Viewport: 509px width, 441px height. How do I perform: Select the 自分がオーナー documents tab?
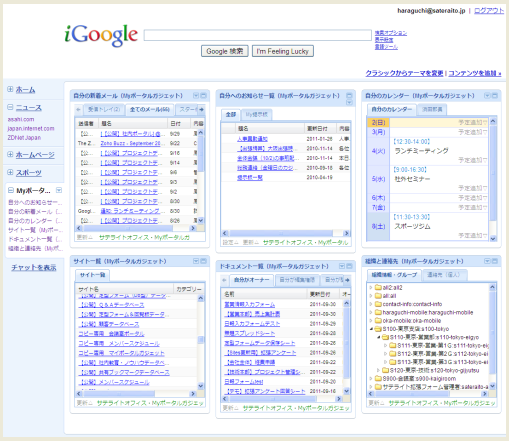(x=251, y=280)
